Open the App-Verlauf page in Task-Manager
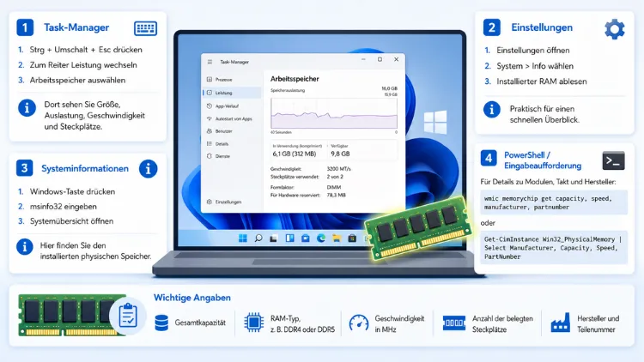This screenshot has width=644, height=362. click(x=222, y=106)
